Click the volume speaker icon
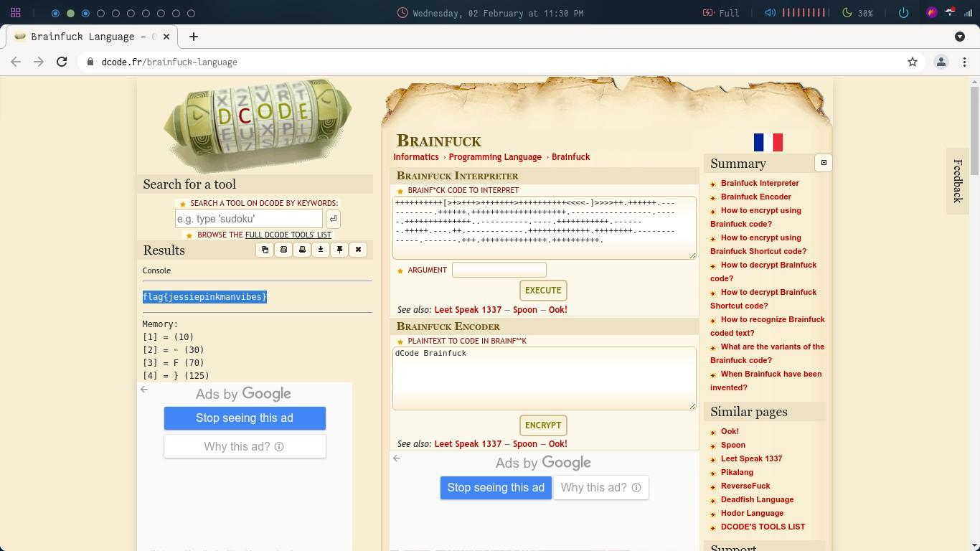 770,13
